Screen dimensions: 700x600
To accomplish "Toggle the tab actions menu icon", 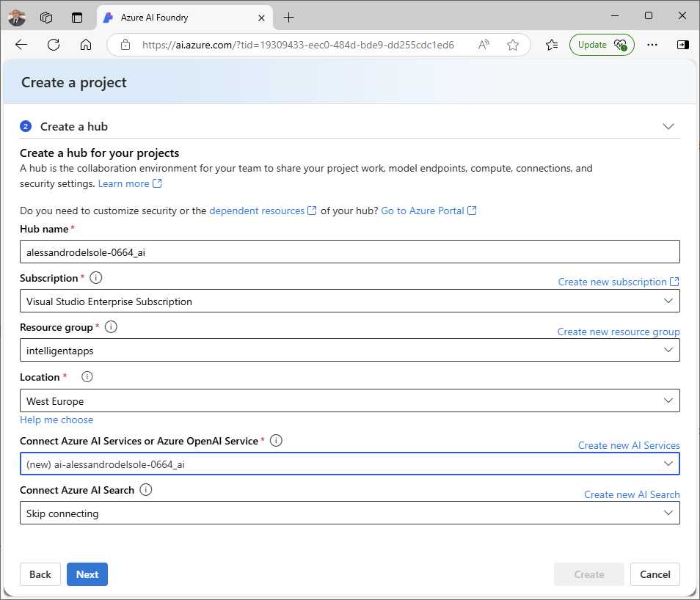I will coord(77,18).
